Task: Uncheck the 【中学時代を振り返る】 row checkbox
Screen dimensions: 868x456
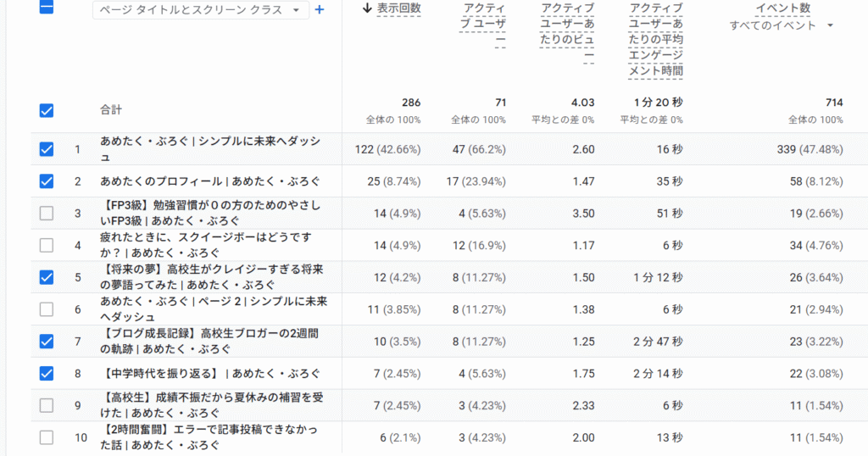Action: tap(47, 373)
